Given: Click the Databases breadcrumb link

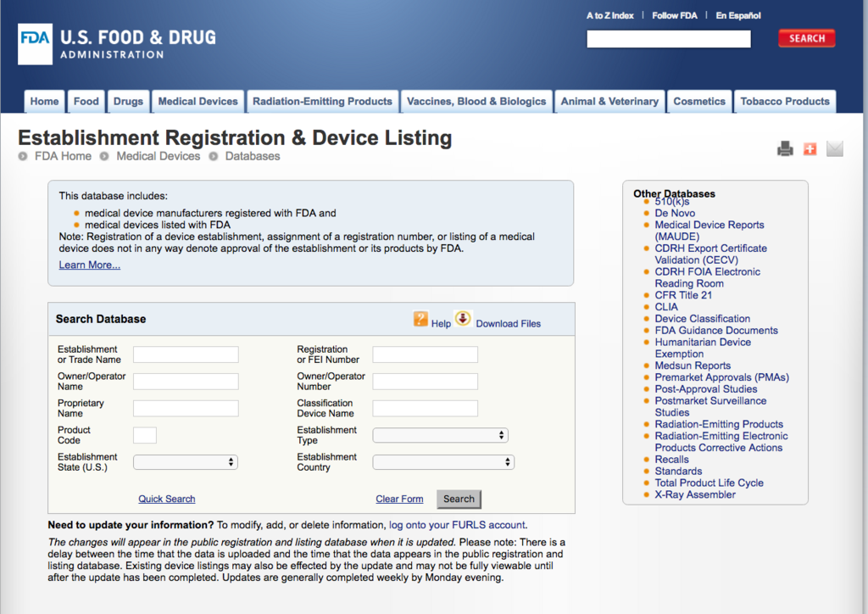Looking at the screenshot, I should pos(253,156).
